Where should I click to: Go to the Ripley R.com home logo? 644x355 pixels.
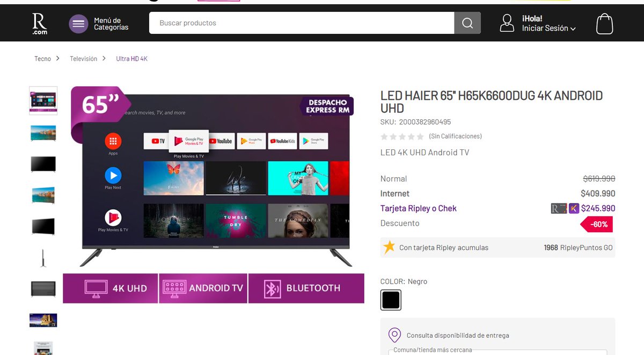39,24
